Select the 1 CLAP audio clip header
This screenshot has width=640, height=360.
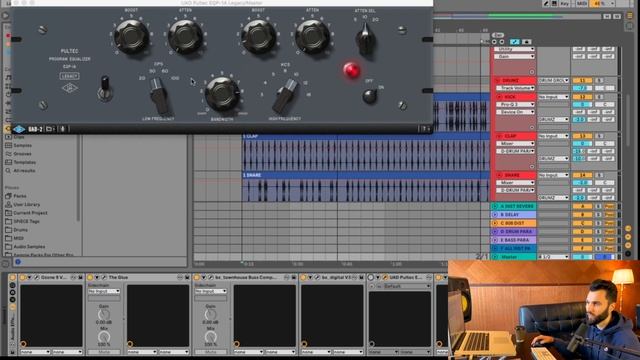click(x=366, y=136)
